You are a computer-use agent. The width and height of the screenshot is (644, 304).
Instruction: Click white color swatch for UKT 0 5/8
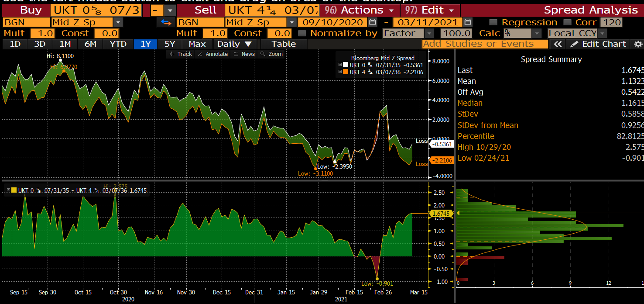[x=346, y=65]
